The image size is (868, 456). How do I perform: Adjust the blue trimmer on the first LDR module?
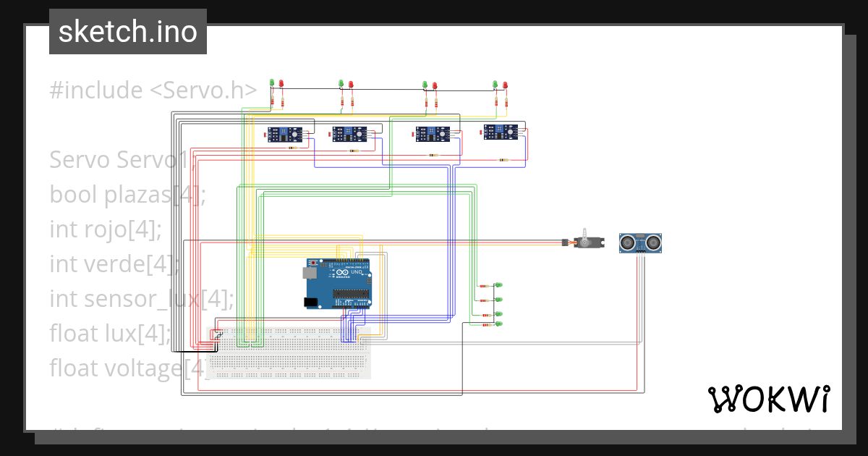pyautogui.click(x=285, y=131)
